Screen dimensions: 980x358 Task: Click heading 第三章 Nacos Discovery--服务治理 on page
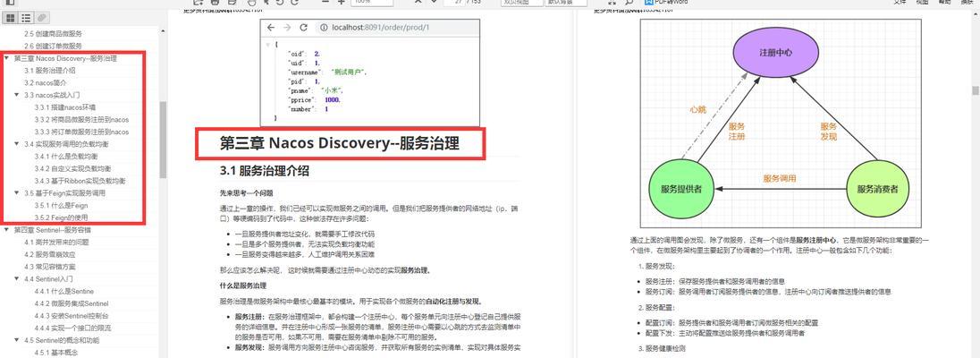point(340,143)
